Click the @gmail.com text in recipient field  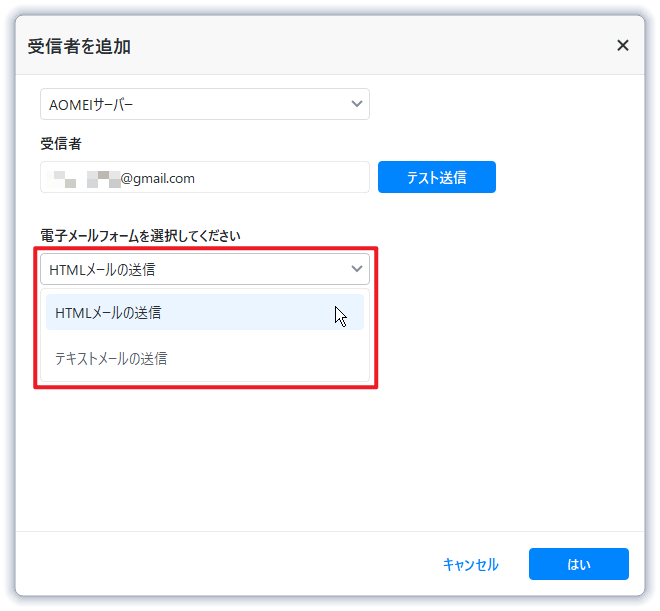pyautogui.click(x=158, y=179)
